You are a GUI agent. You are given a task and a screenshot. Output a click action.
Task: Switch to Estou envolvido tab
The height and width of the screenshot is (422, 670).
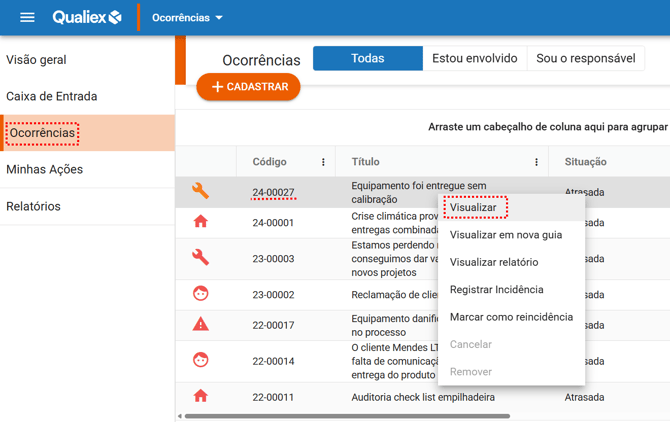click(474, 59)
